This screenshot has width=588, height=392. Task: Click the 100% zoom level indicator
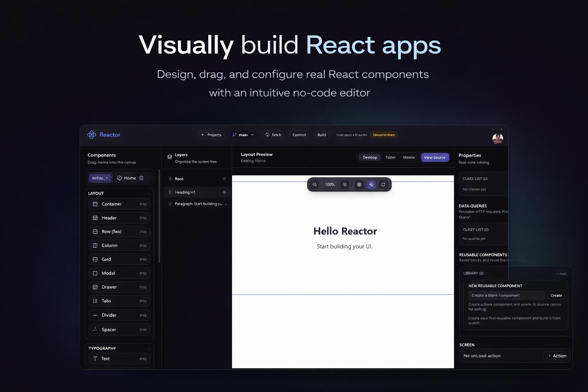329,185
